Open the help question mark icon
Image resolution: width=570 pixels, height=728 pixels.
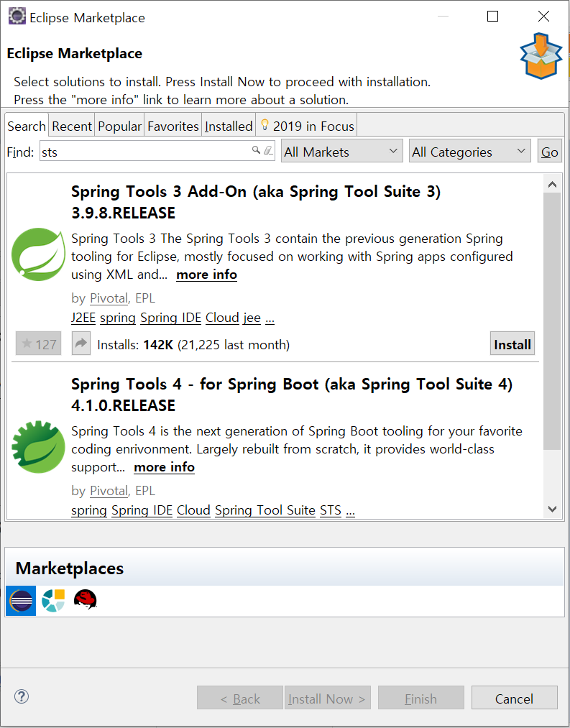pos(22,696)
